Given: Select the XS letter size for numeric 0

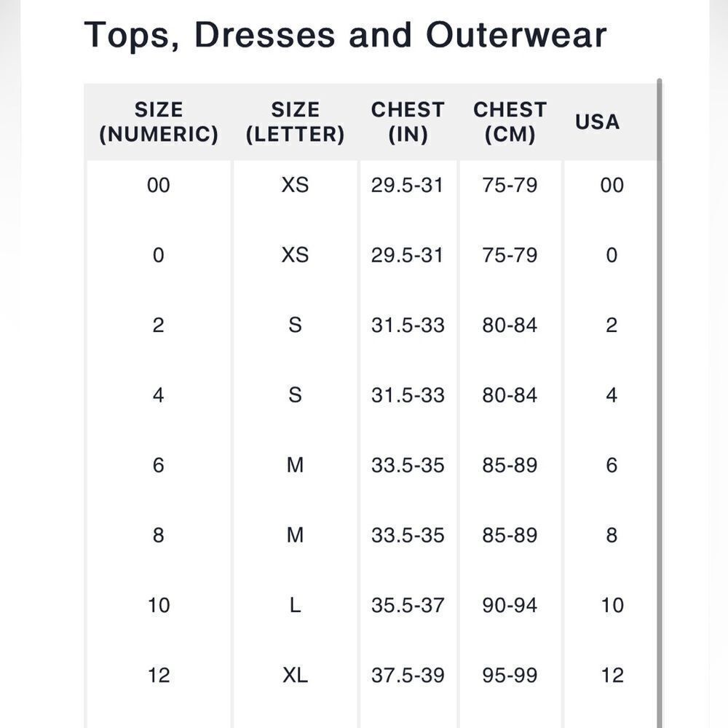Looking at the screenshot, I should coord(296,255).
